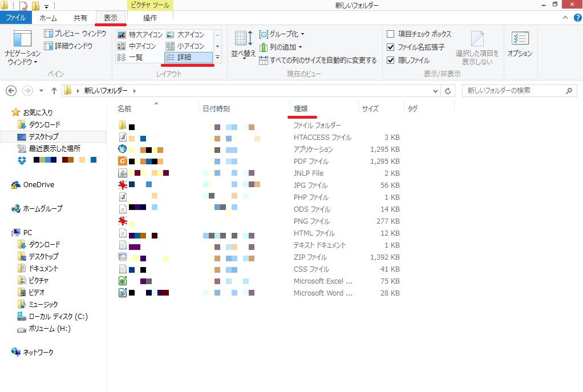The image size is (583, 392).
Task: Open the File (ファイル) tab
Action: [15, 18]
